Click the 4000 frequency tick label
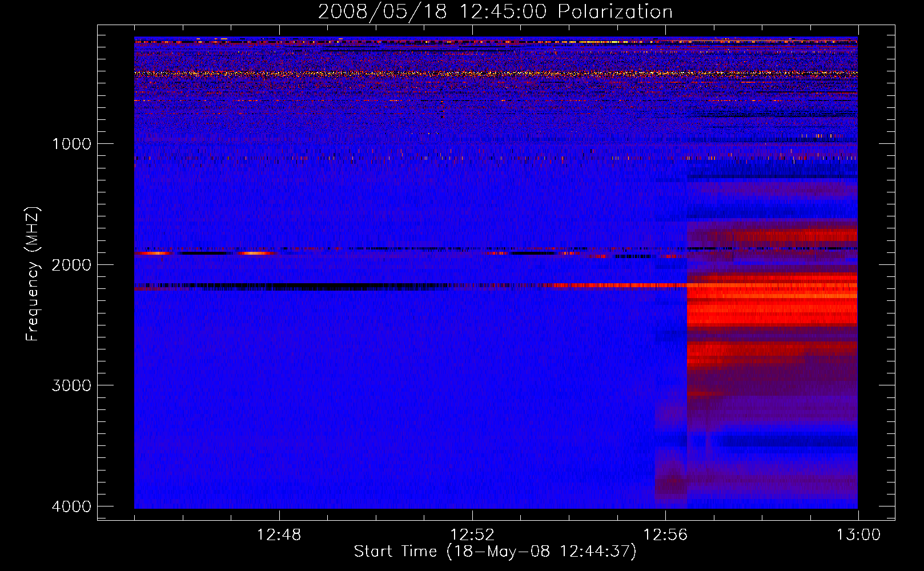This screenshot has height=571, width=924. click(x=71, y=506)
